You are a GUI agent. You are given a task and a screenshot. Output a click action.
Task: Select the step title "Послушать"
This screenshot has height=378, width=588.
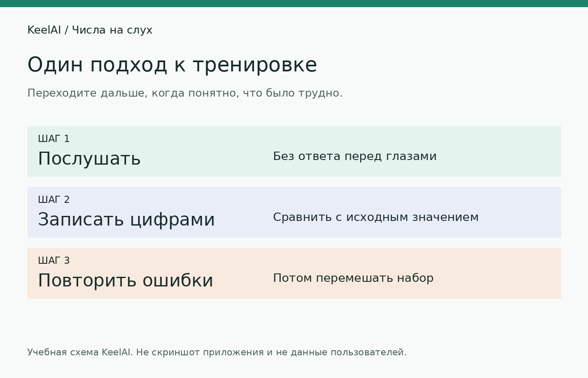tap(89, 159)
